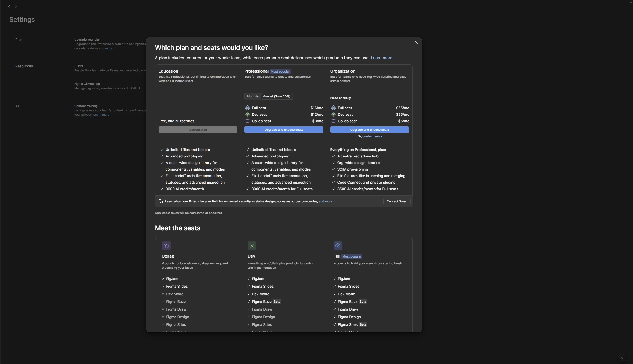Screen dimensions: 633x364
Task: Open the AI section in the sidebar
Action: [x=17, y=106]
